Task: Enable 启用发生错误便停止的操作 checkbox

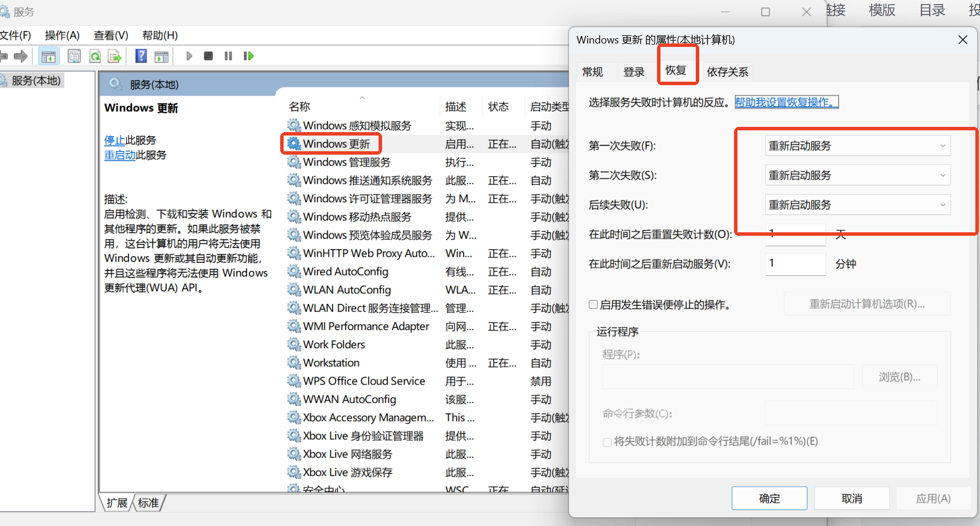Action: click(x=593, y=304)
